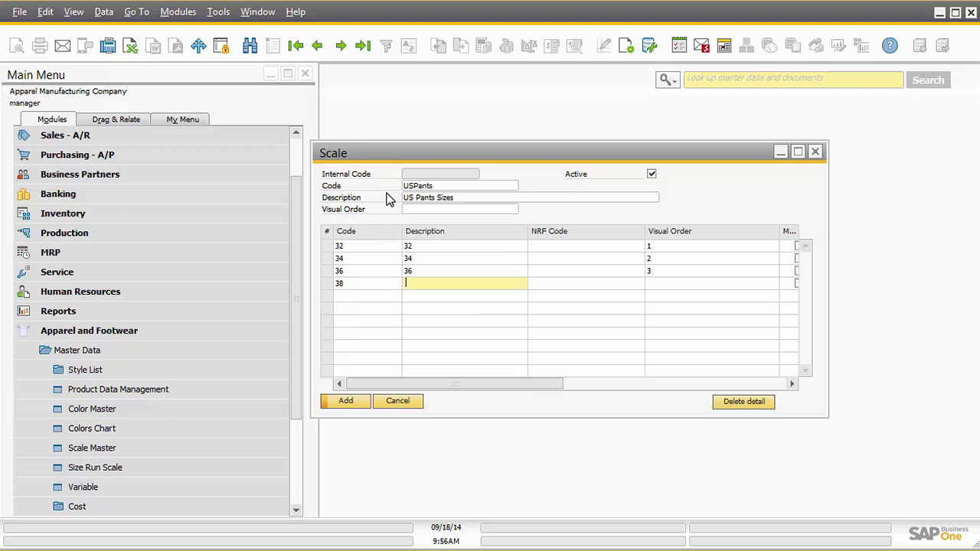Go to next record green arrow
The height and width of the screenshot is (551, 980).
click(341, 46)
